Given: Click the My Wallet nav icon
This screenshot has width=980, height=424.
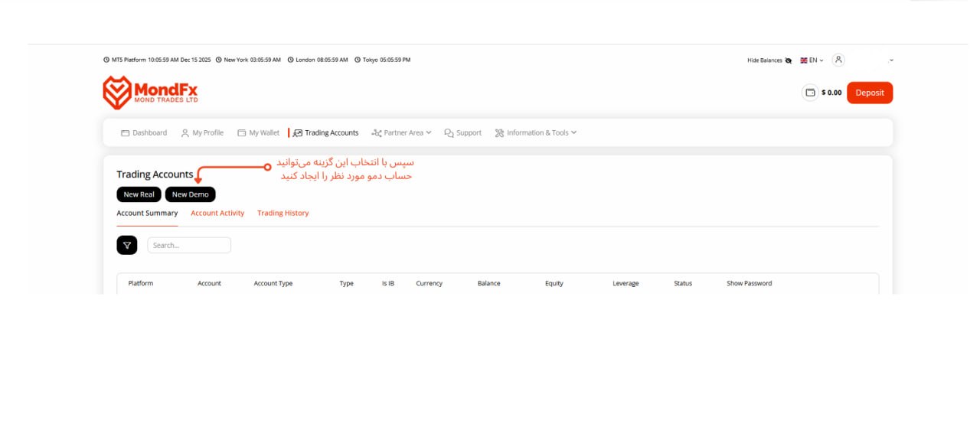Looking at the screenshot, I should click(242, 133).
